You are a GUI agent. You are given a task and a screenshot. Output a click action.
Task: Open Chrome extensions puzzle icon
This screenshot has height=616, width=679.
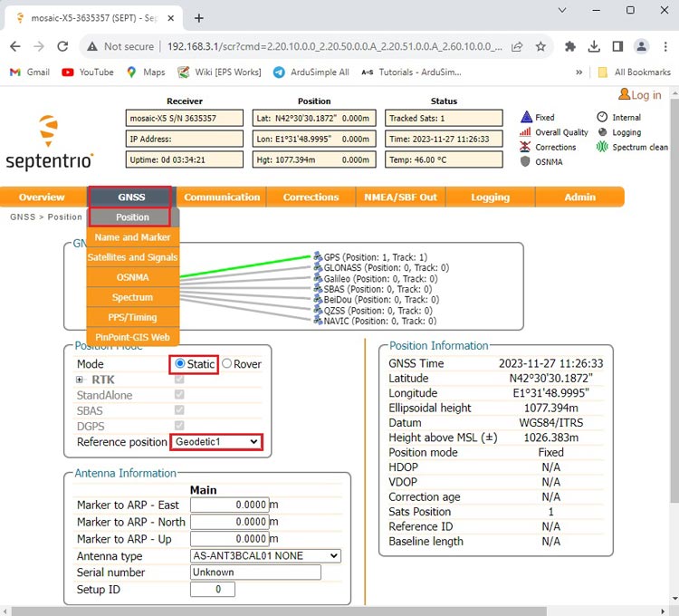tap(570, 46)
